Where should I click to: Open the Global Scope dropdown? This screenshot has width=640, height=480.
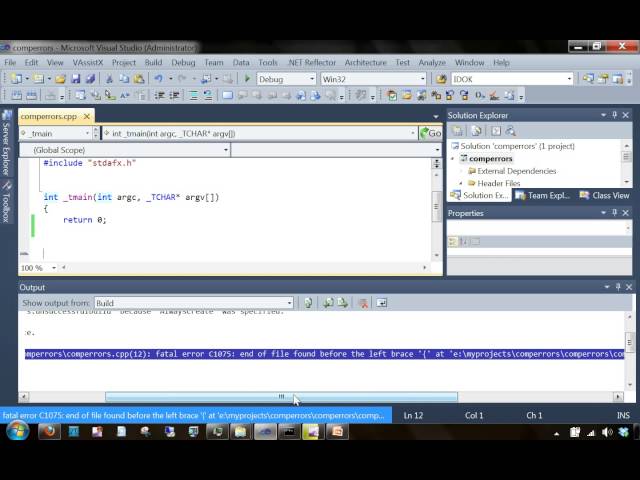tap(226, 150)
